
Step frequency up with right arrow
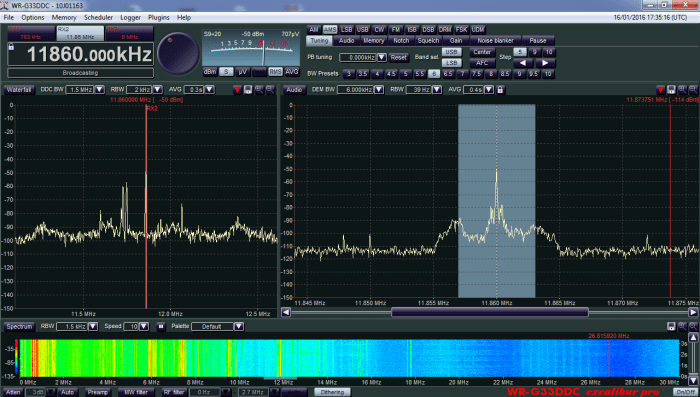[x=545, y=63]
